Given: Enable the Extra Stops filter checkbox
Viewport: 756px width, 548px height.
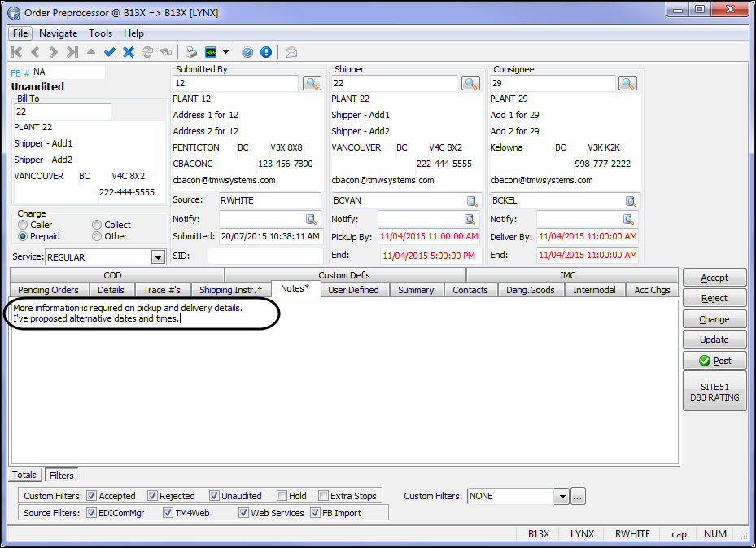Looking at the screenshot, I should [x=323, y=496].
